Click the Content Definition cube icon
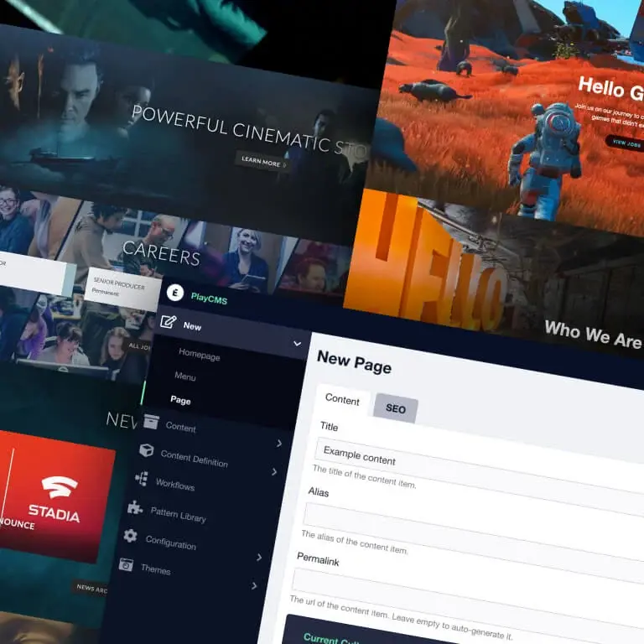The width and height of the screenshot is (644, 644). (146, 451)
